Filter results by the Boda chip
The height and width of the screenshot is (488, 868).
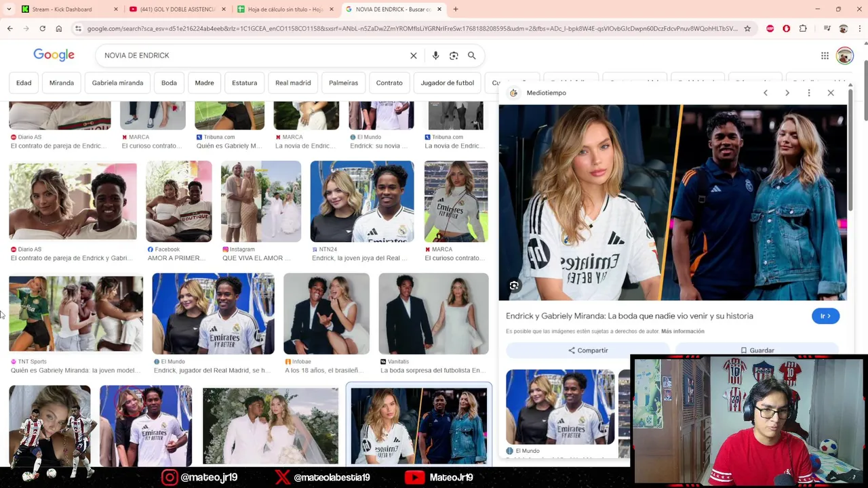point(169,83)
